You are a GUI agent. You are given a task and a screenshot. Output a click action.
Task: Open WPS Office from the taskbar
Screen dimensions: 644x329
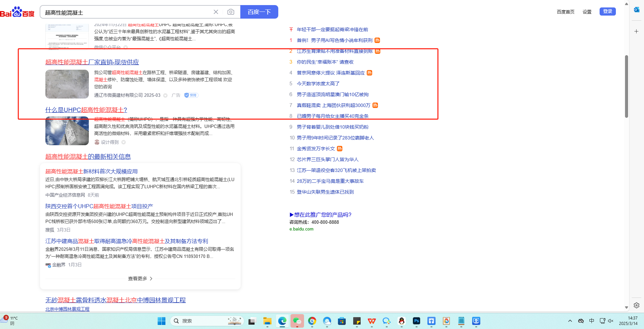pos(372,321)
